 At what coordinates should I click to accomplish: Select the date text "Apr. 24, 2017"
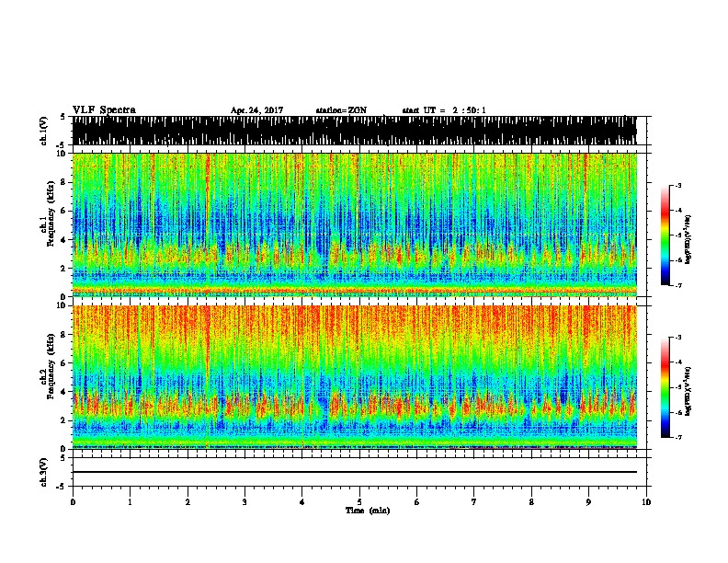pos(256,110)
